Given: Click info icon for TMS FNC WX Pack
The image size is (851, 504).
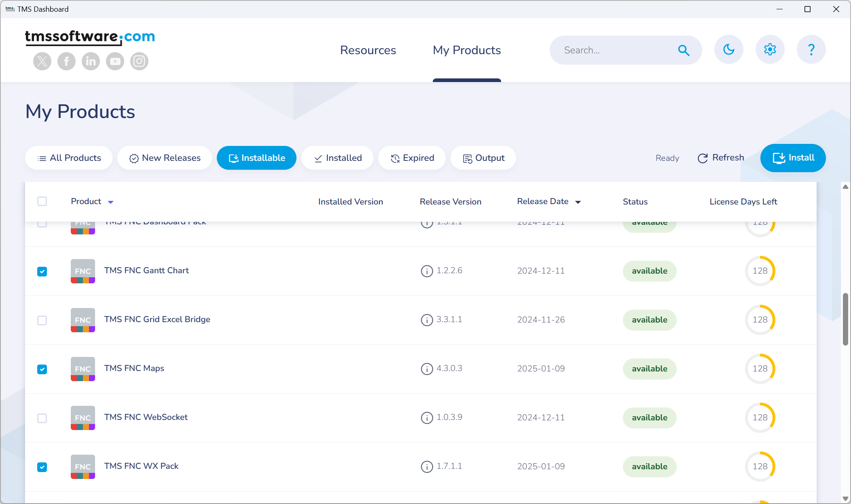Looking at the screenshot, I should coord(427,466).
